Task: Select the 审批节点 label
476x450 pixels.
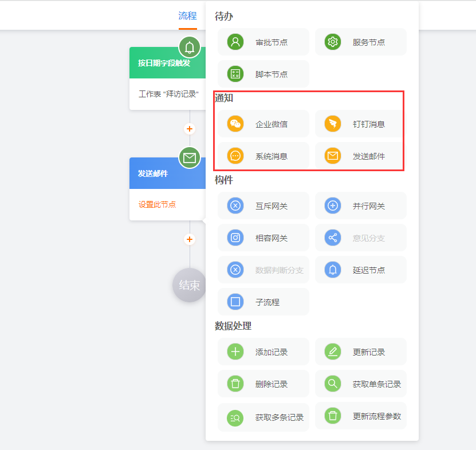Action: (272, 42)
